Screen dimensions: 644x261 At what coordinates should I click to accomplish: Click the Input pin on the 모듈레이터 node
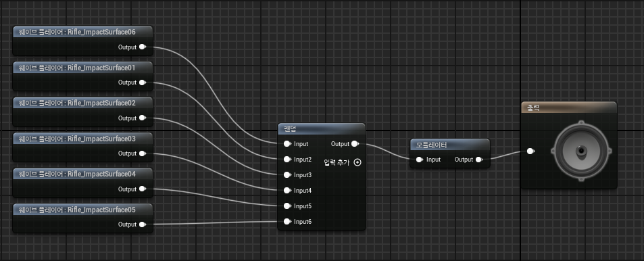420,160
